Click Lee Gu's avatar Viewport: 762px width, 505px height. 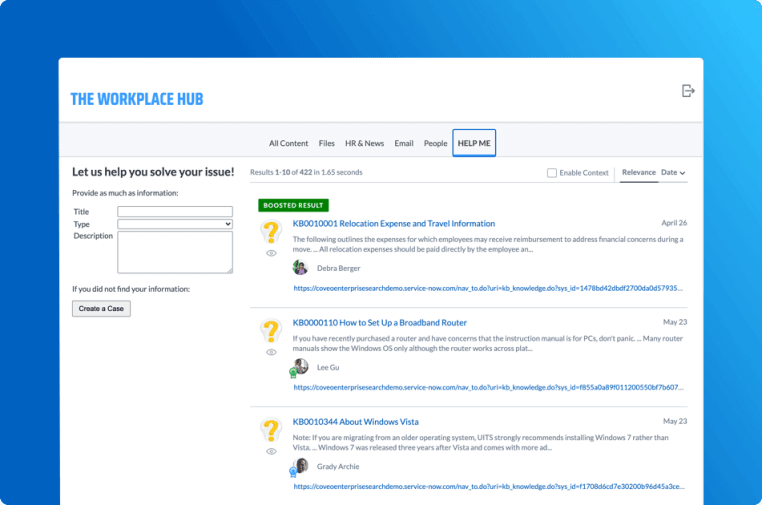300,367
